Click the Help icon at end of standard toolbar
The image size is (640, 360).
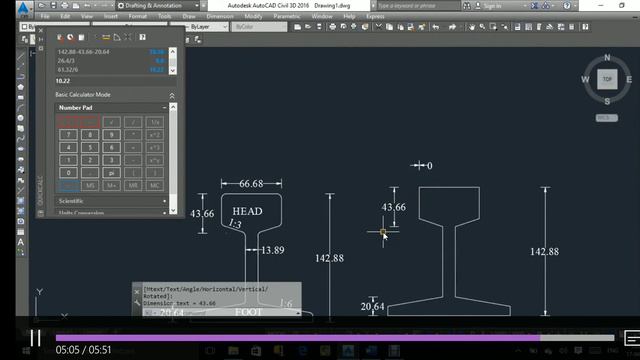coord(585,27)
